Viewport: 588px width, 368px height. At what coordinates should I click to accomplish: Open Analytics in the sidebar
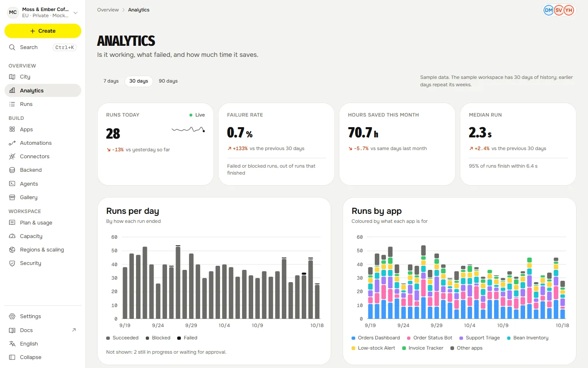coord(43,90)
